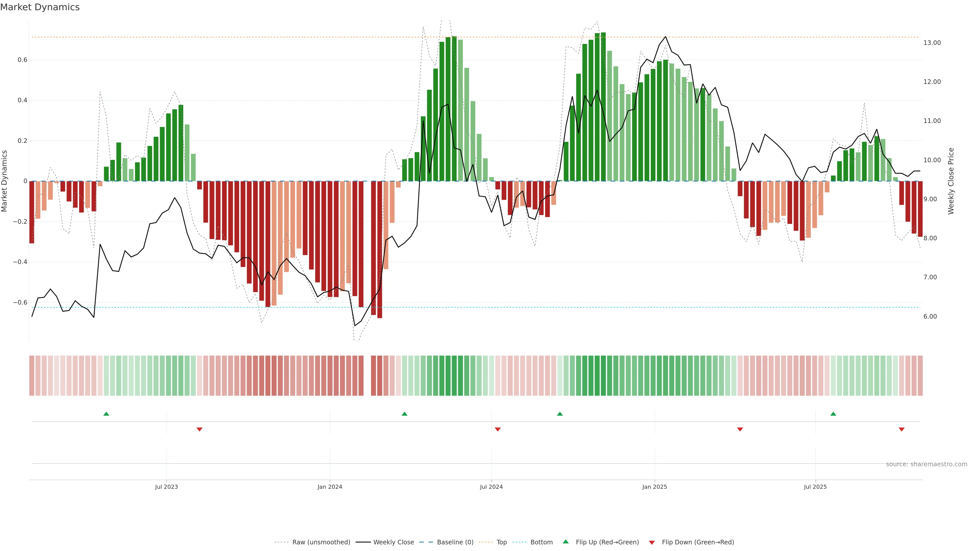Click the flip-up marker before Jan 2025
This screenshot has height=551, width=980.
click(x=560, y=414)
